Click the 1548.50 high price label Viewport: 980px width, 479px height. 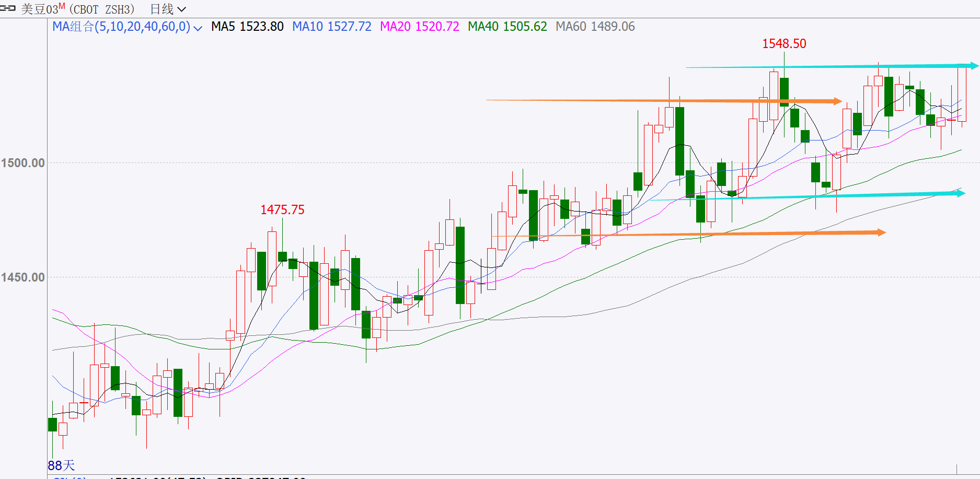(x=784, y=44)
